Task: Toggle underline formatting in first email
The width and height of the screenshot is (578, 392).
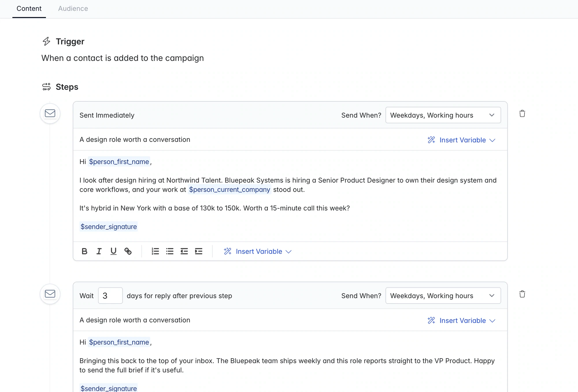Action: (x=113, y=251)
